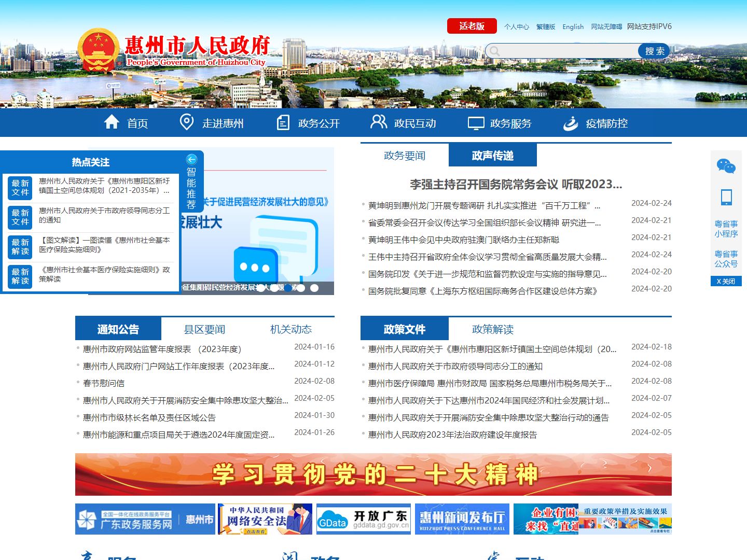Open 政务服务 in the navigation bar
Screen dimensions: 747x560
(511, 123)
